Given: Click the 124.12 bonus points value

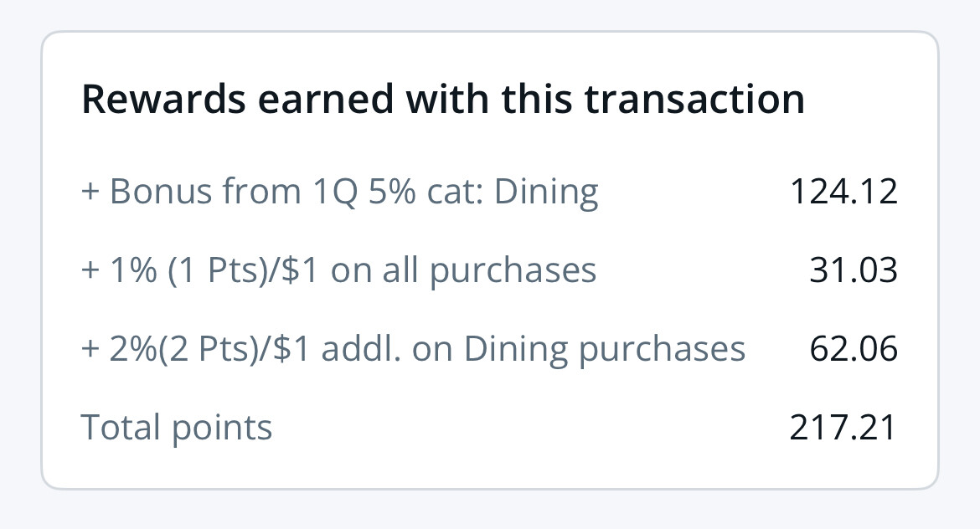Looking at the screenshot, I should point(843,192).
